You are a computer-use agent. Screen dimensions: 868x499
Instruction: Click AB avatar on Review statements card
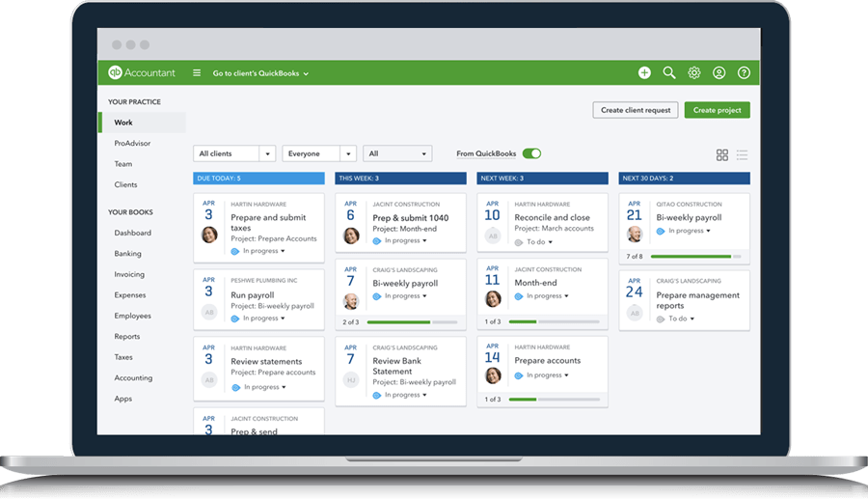pos(209,380)
